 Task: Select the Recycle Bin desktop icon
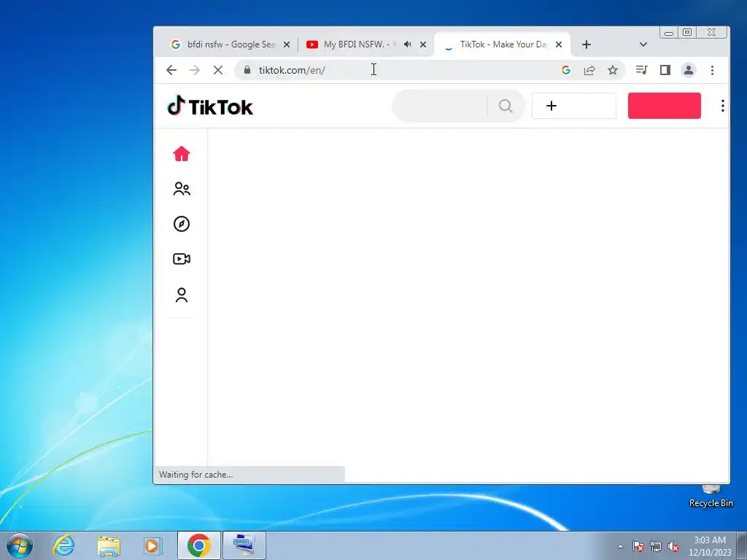click(711, 496)
